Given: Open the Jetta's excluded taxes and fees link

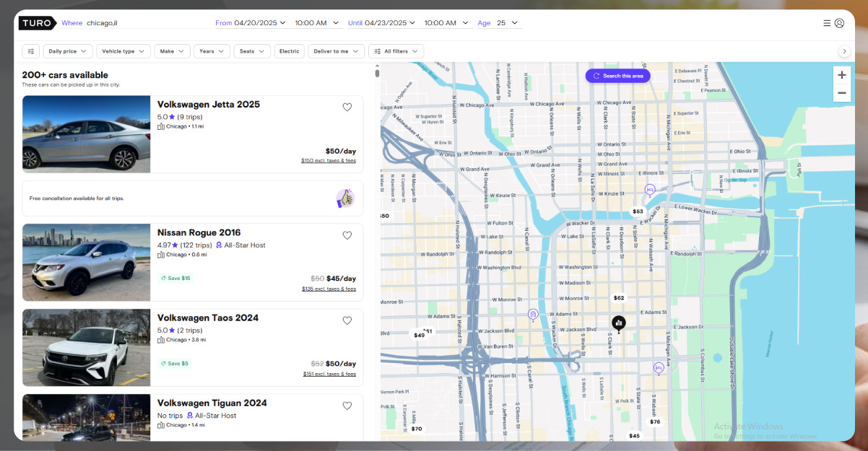Looking at the screenshot, I should click(329, 160).
